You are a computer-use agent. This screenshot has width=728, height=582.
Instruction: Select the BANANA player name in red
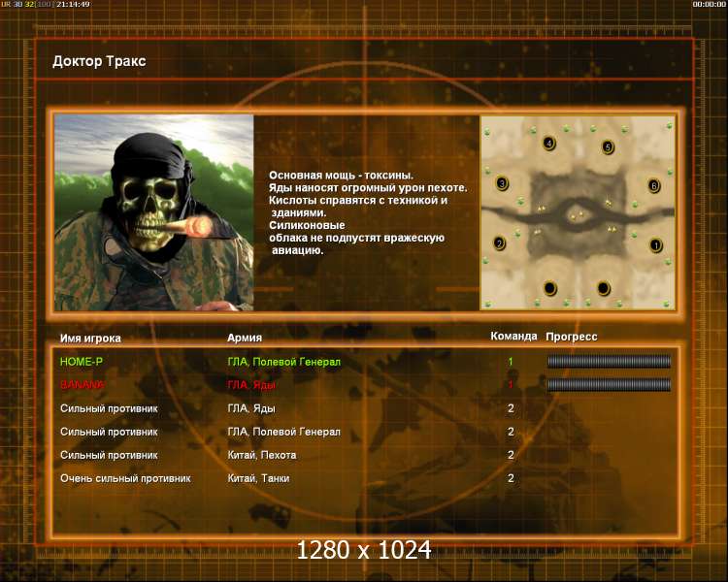coord(82,385)
